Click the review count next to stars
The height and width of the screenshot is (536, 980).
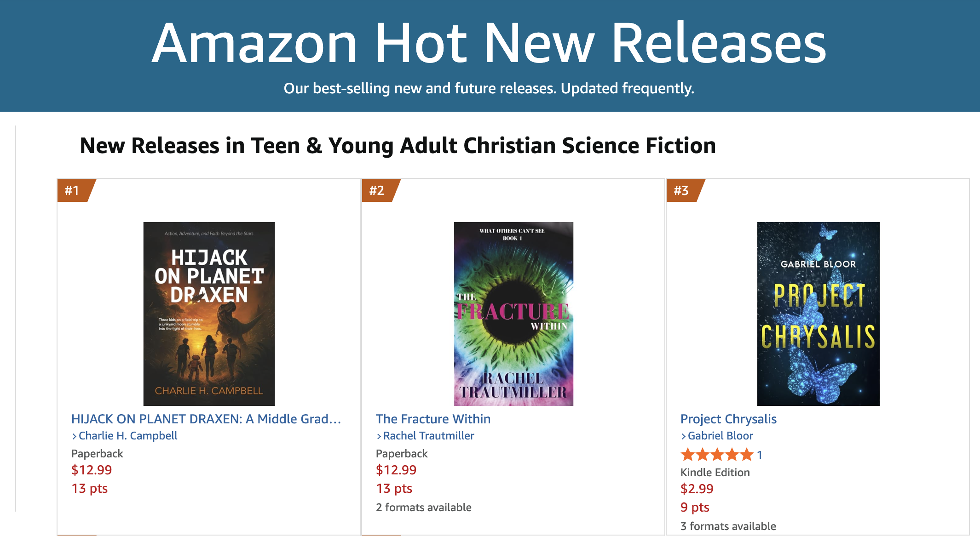(x=760, y=455)
